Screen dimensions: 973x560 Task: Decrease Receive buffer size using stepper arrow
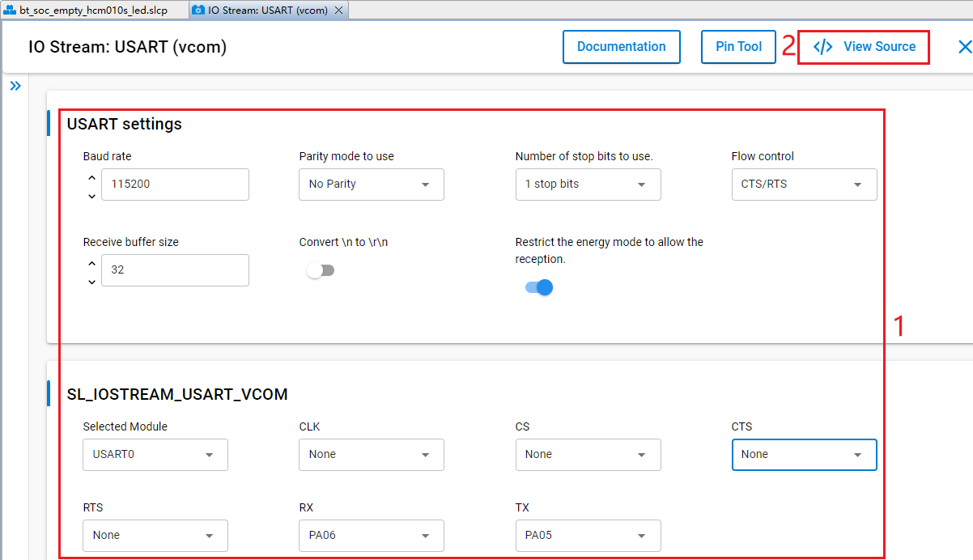click(91, 282)
